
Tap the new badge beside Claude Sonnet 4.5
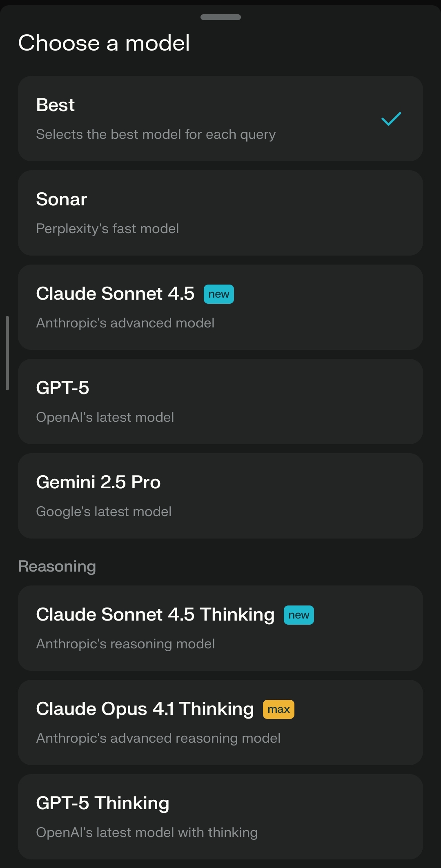[x=219, y=294]
